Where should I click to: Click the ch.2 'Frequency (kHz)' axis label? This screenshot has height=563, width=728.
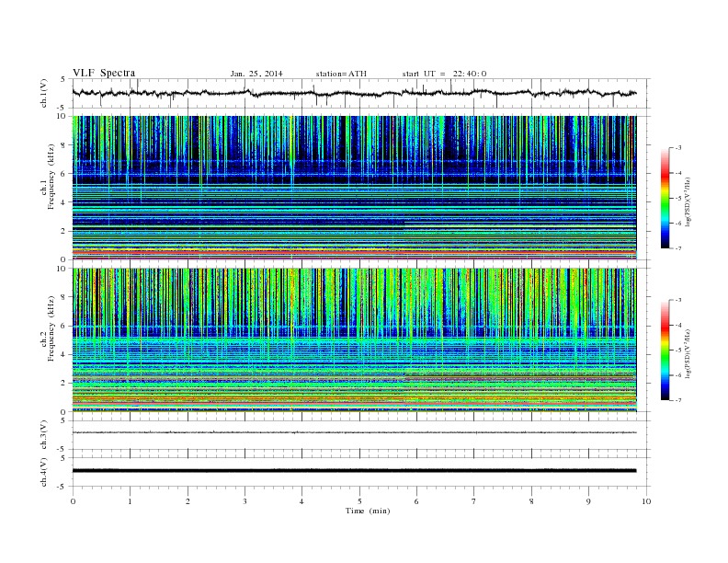point(51,327)
